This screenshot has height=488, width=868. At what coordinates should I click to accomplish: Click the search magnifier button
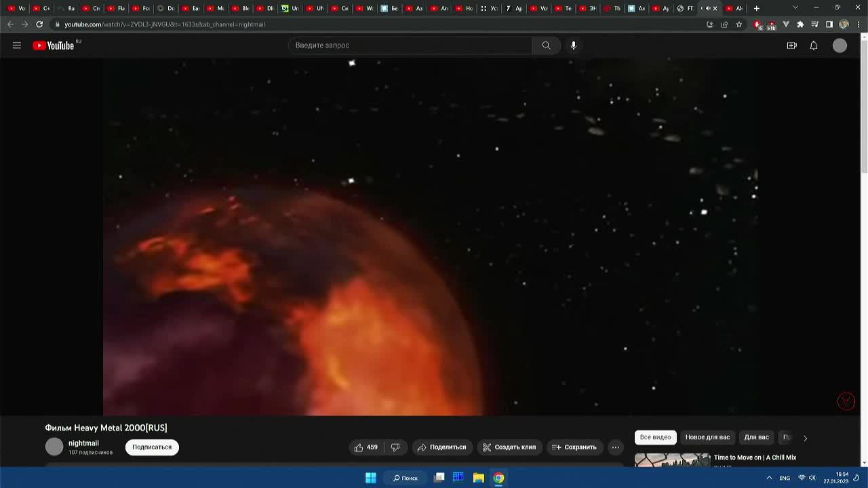pos(546,45)
